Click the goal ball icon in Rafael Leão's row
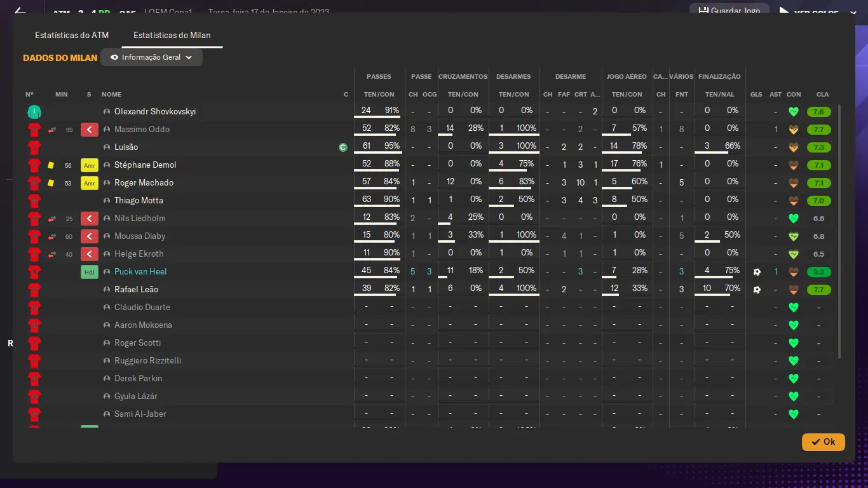Image resolution: width=868 pixels, height=488 pixels. click(756, 290)
